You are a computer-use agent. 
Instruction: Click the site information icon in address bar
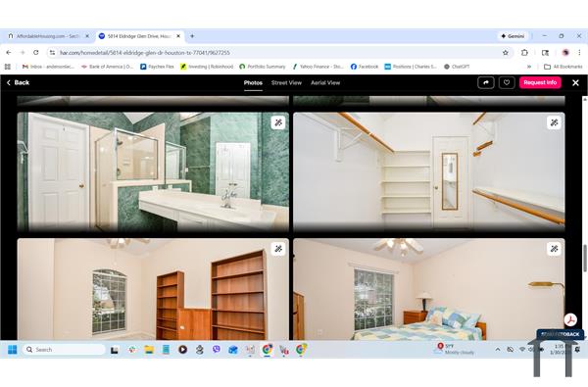(53, 53)
